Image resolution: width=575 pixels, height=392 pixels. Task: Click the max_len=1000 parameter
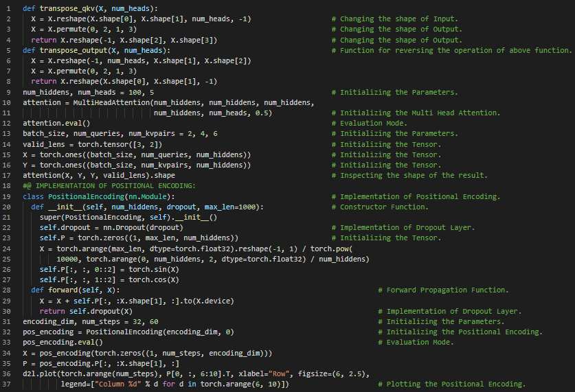233,207
